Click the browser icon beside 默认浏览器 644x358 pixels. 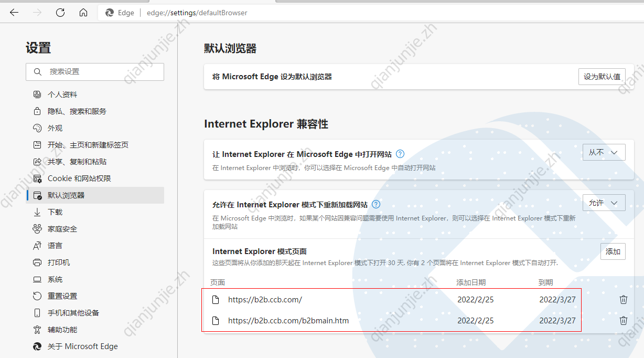pos(37,195)
